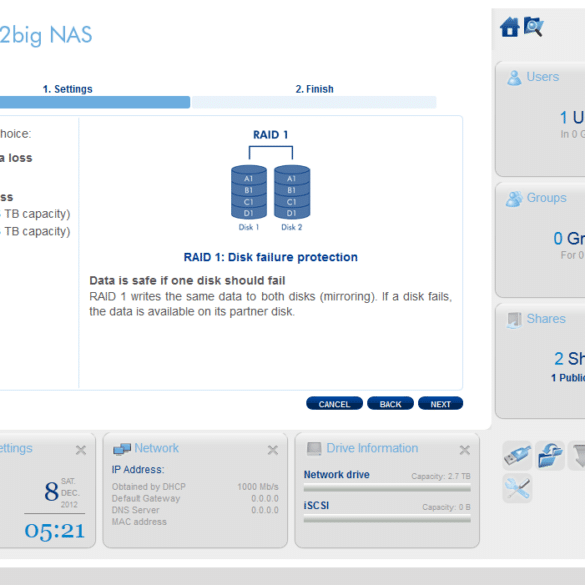Click the Shares widget folder icon
Viewport: 585px width, 585px height.
tap(514, 320)
